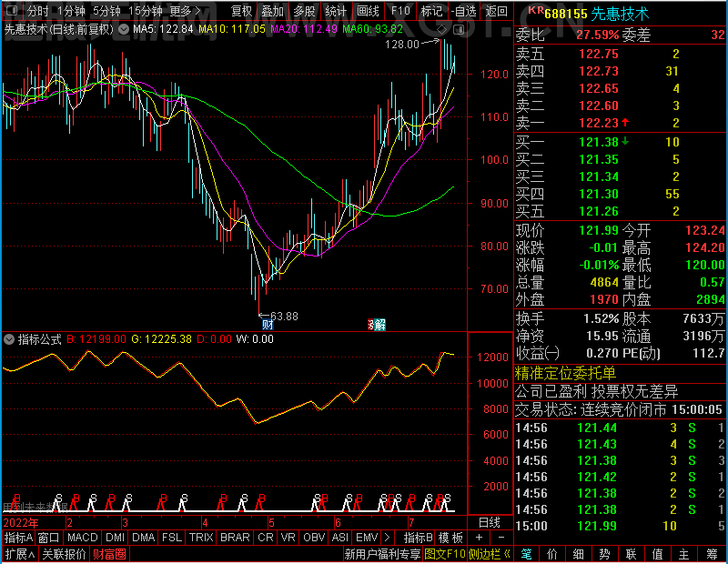Zoom in chart with the + button
This screenshot has width=728, height=564.
pyautogui.click(x=480, y=538)
